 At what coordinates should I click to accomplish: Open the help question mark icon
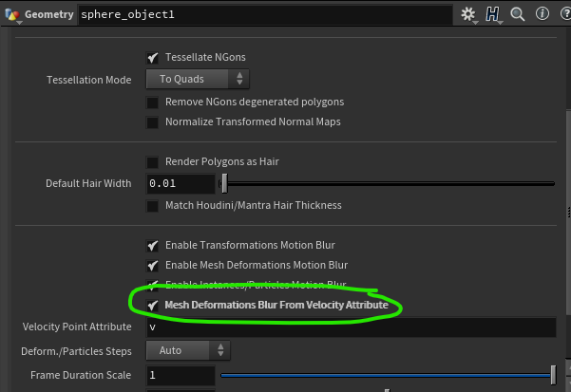[561, 15]
